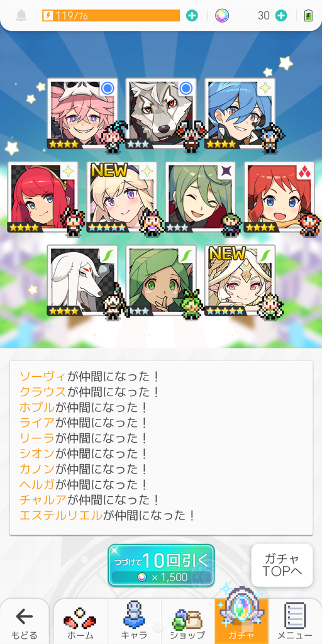
Task: Switch to the キャラ tab
Action: [x=135, y=623]
